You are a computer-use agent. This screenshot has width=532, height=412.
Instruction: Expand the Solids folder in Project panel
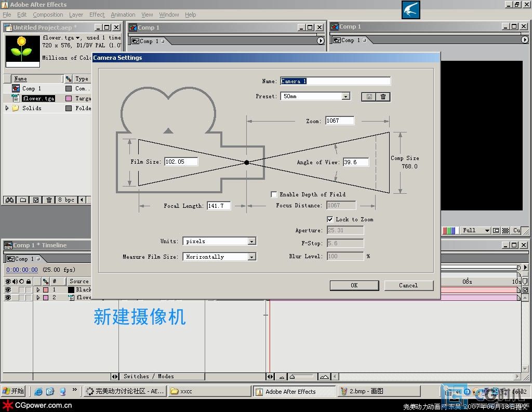pos(7,108)
